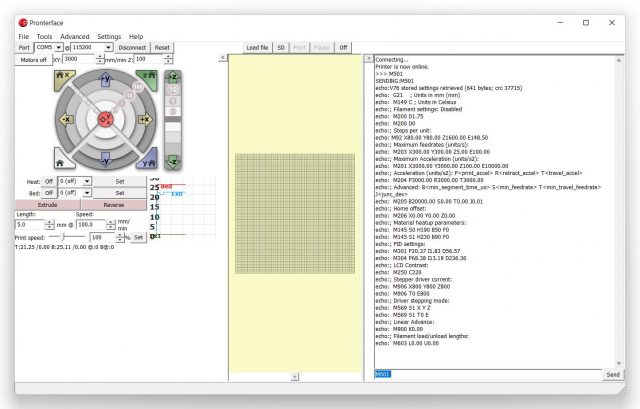Click the Motors off button
640x409 pixels.
click(33, 60)
